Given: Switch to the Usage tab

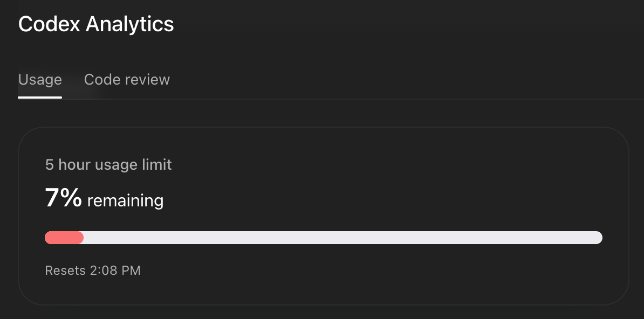Looking at the screenshot, I should coord(40,80).
